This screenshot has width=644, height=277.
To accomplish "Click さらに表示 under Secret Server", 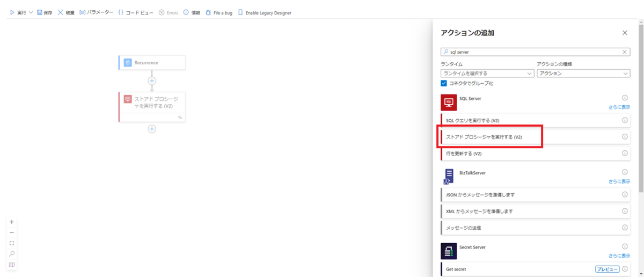I will (619, 256).
